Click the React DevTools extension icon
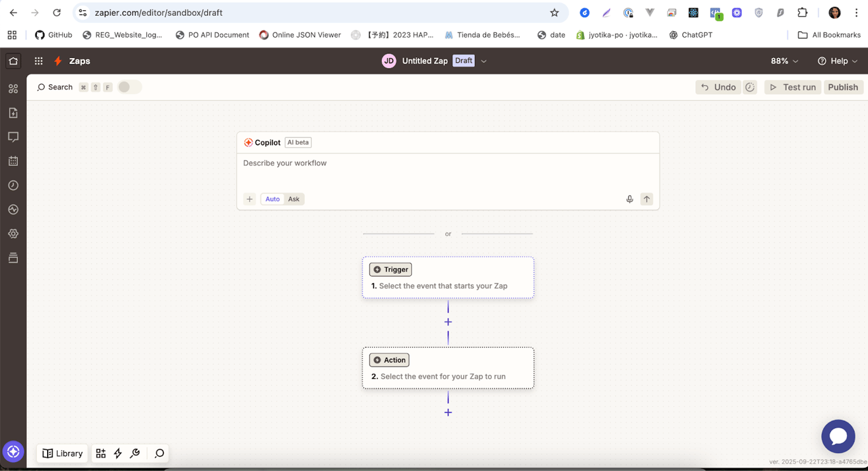Viewport: 868px width, 471px height. 693,13
